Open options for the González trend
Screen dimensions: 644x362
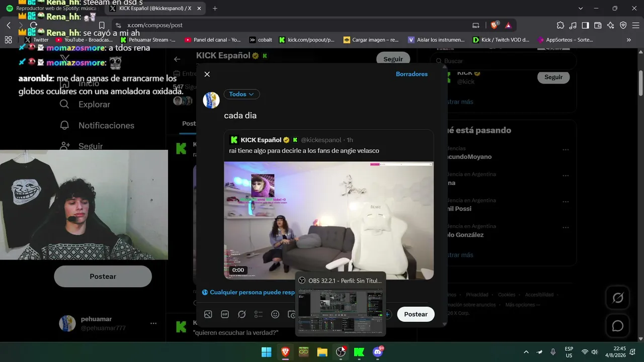(x=566, y=228)
